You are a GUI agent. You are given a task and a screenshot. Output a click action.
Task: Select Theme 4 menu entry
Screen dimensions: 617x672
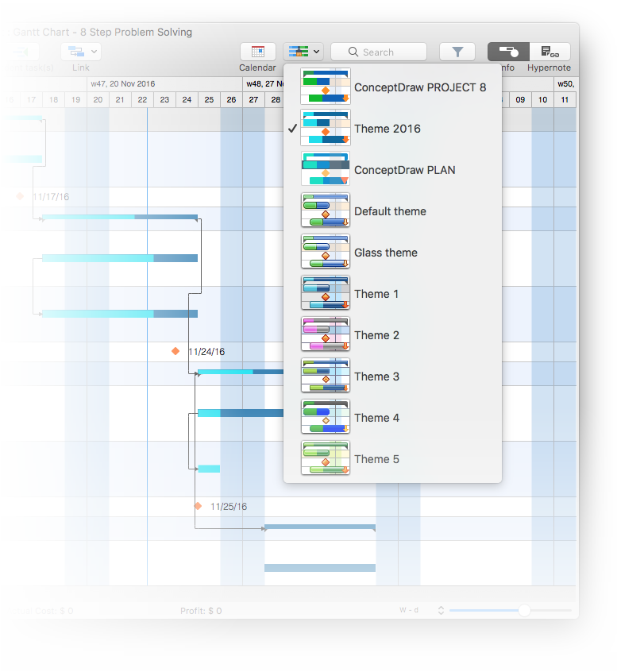point(392,418)
